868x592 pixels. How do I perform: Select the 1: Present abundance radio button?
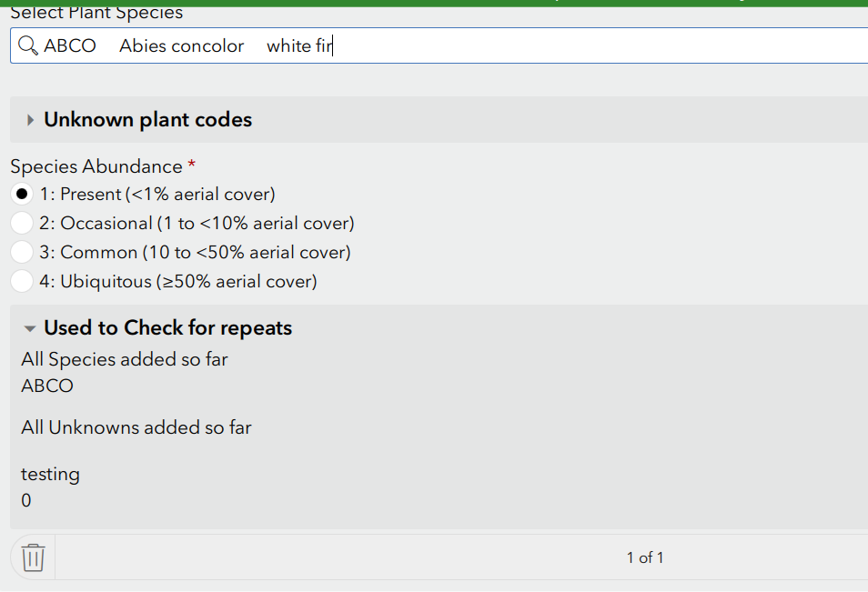click(22, 194)
